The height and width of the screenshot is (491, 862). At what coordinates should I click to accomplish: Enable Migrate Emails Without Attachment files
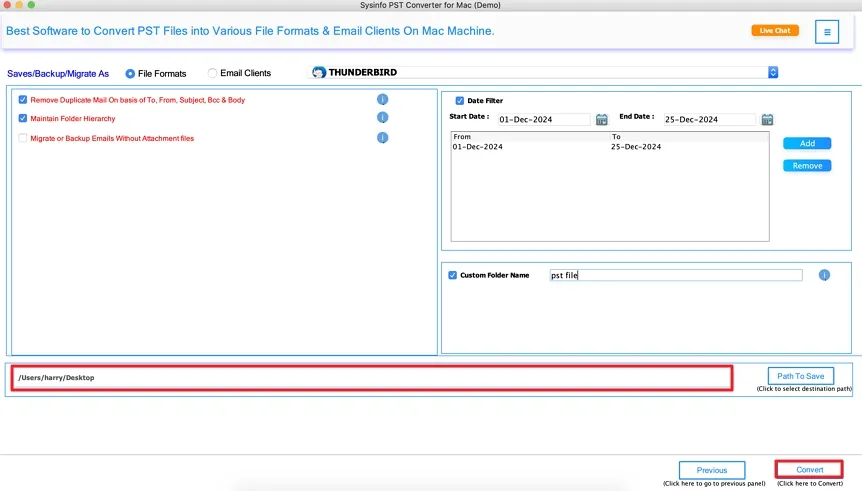click(23, 138)
